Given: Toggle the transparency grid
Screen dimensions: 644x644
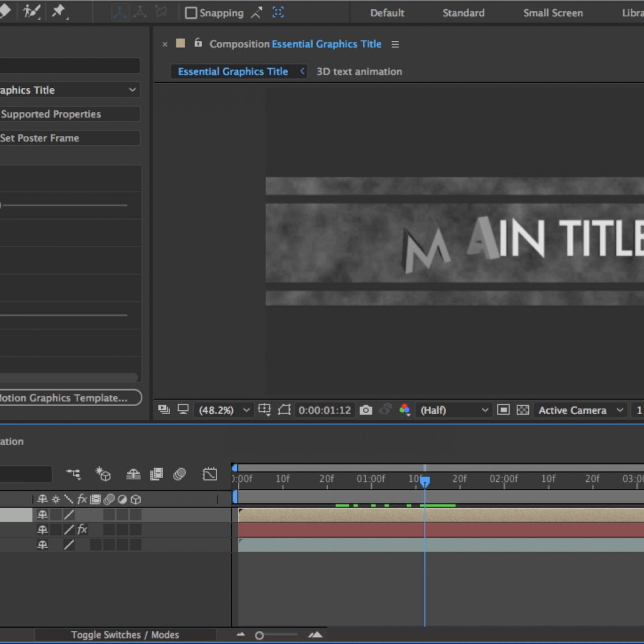Looking at the screenshot, I should [522, 410].
